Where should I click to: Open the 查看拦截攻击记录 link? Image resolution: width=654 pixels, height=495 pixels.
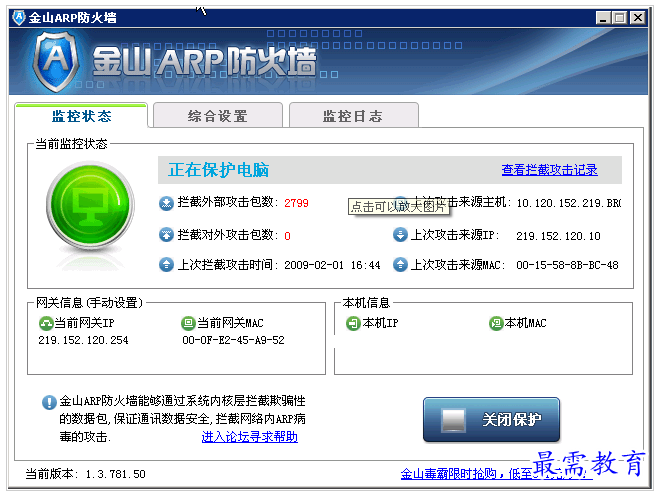click(549, 170)
